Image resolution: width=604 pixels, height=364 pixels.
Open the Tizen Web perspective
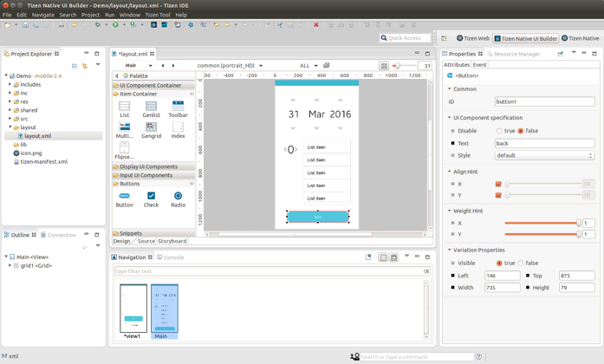click(473, 38)
